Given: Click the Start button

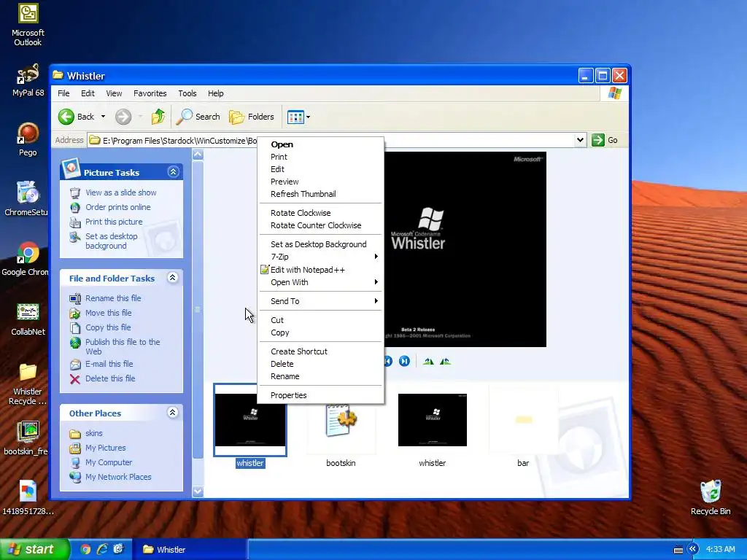Looking at the screenshot, I should tap(35, 550).
